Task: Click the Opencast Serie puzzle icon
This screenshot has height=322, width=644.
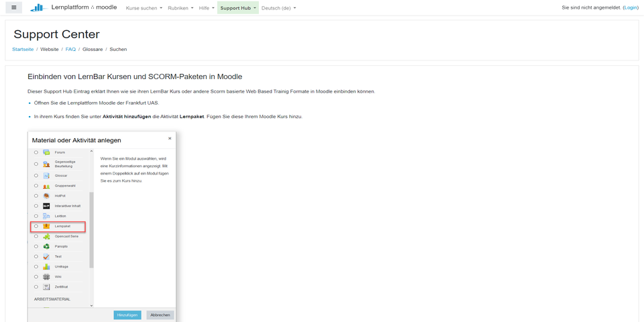Action: (x=46, y=237)
